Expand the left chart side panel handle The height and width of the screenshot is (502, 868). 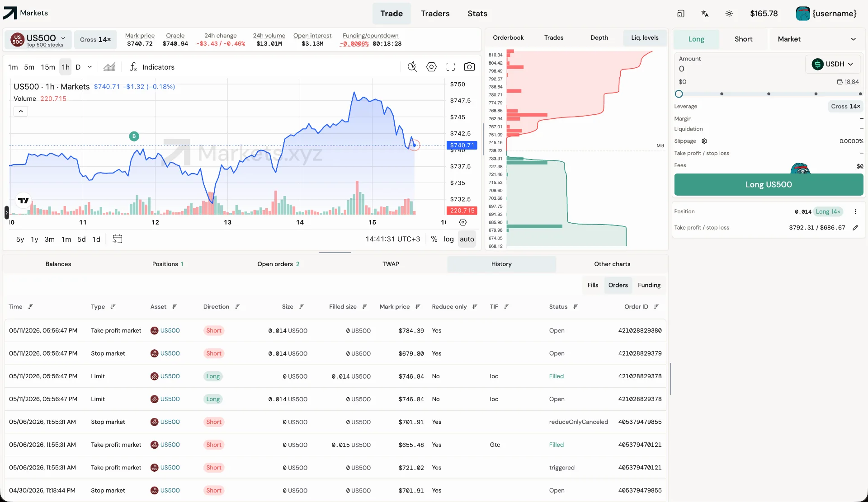(6, 212)
